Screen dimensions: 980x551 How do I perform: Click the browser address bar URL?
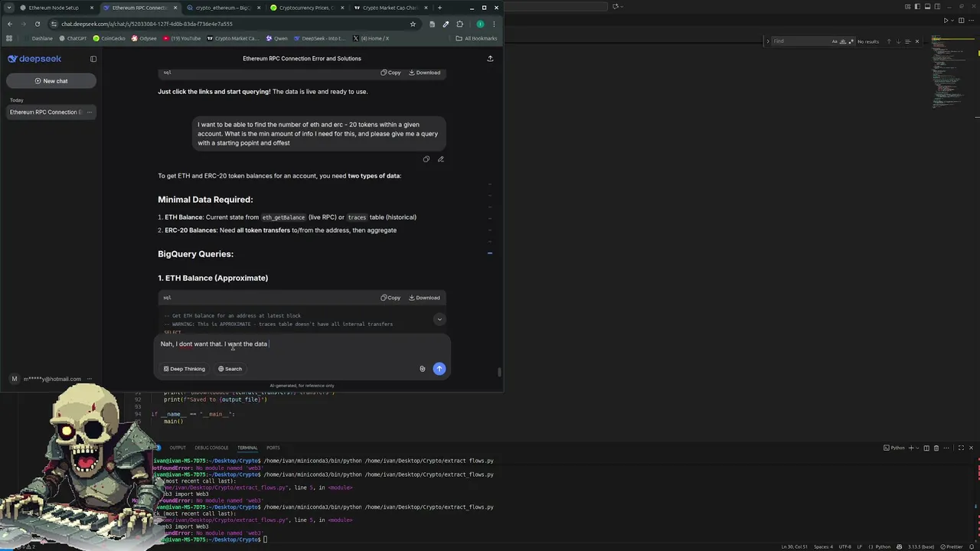coord(147,24)
